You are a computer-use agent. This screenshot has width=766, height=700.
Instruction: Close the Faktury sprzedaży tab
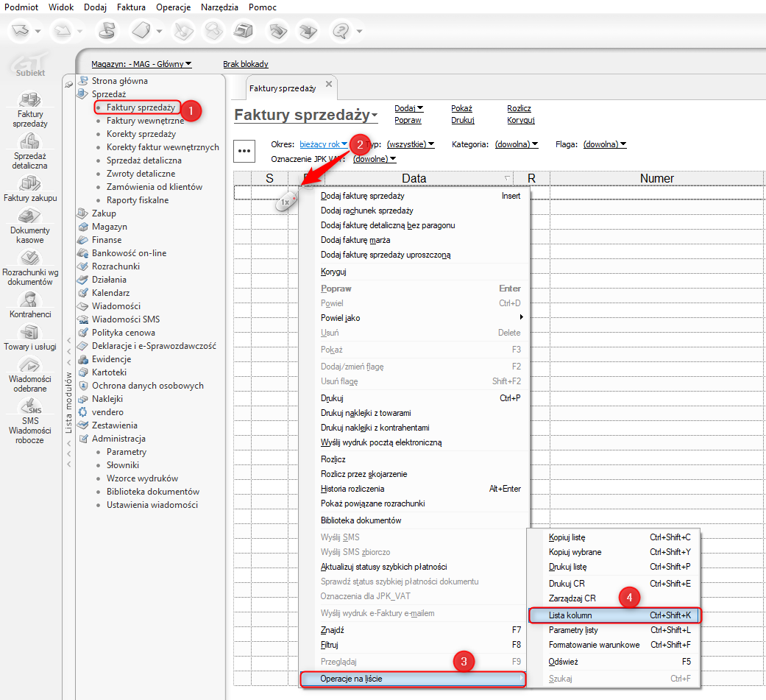[329, 85]
